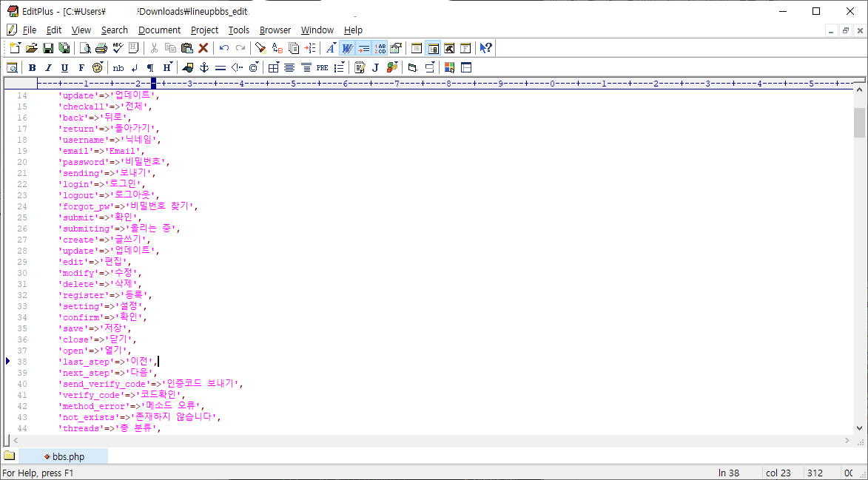Viewport: 868px width, 480px height.
Task: Open the Document menu
Action: tap(159, 30)
